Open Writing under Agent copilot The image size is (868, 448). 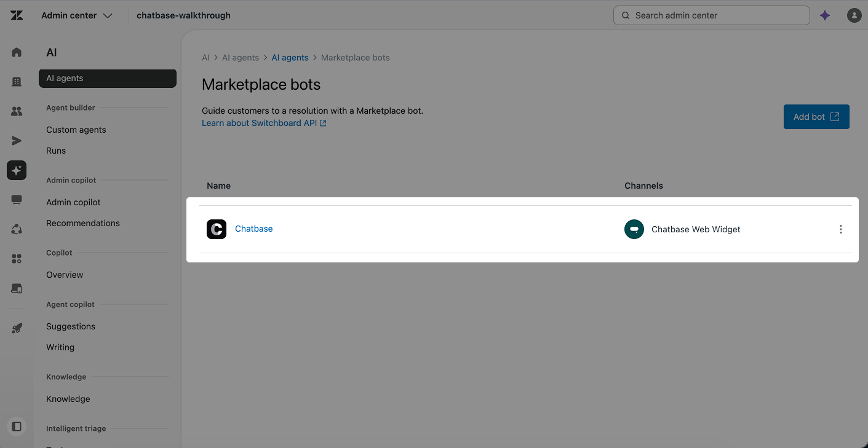pos(60,347)
